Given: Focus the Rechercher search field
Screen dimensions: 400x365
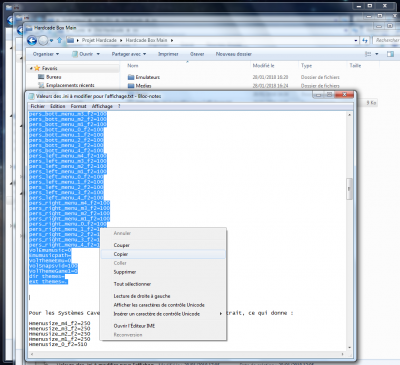Looking at the screenshot, I should (x=387, y=40).
